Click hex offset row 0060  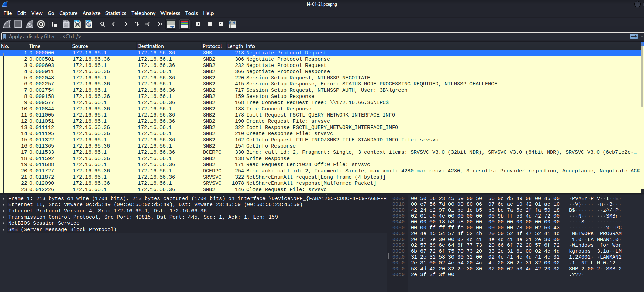click(x=398, y=234)
